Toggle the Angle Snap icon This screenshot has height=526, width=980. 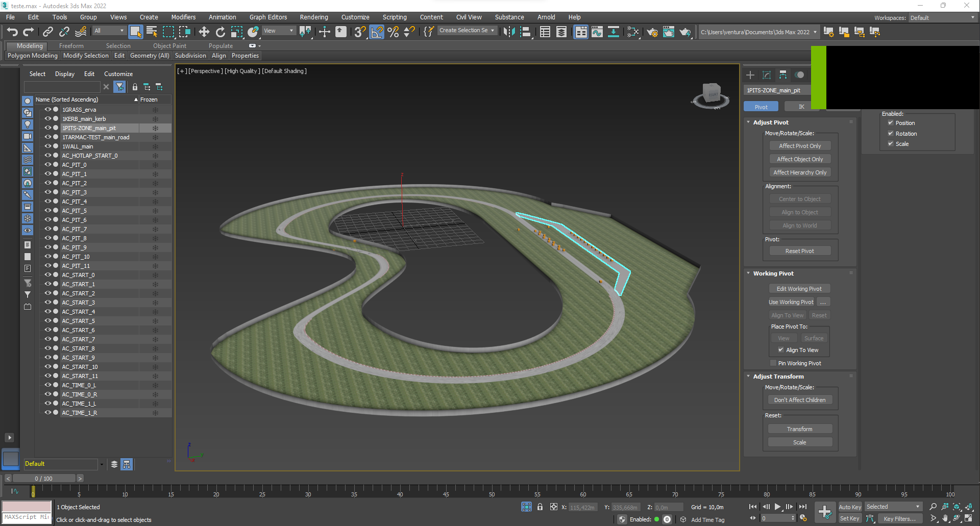click(x=377, y=32)
